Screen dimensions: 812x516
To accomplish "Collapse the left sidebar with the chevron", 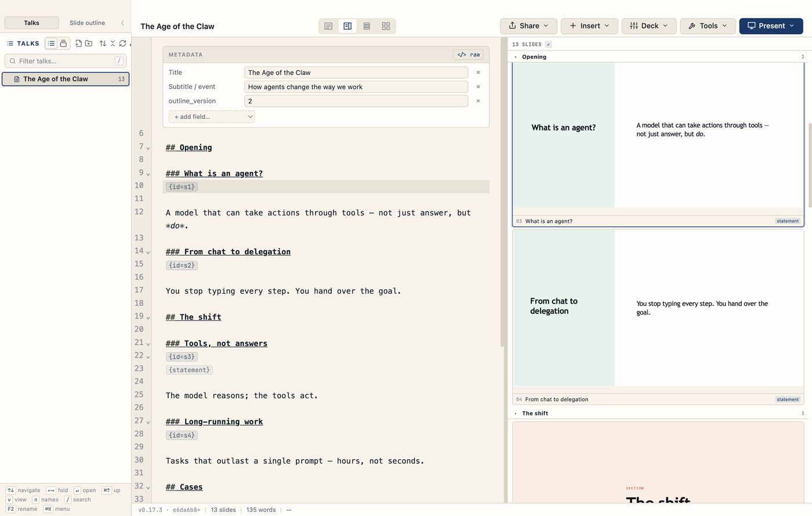I will click(122, 23).
